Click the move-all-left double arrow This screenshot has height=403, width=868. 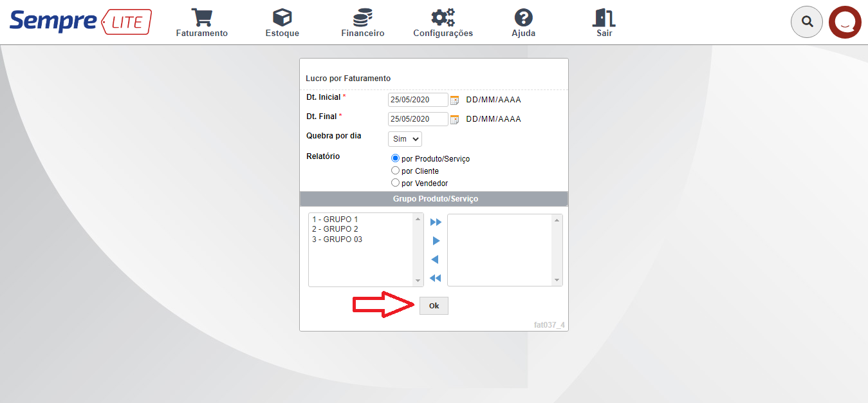pos(436,278)
